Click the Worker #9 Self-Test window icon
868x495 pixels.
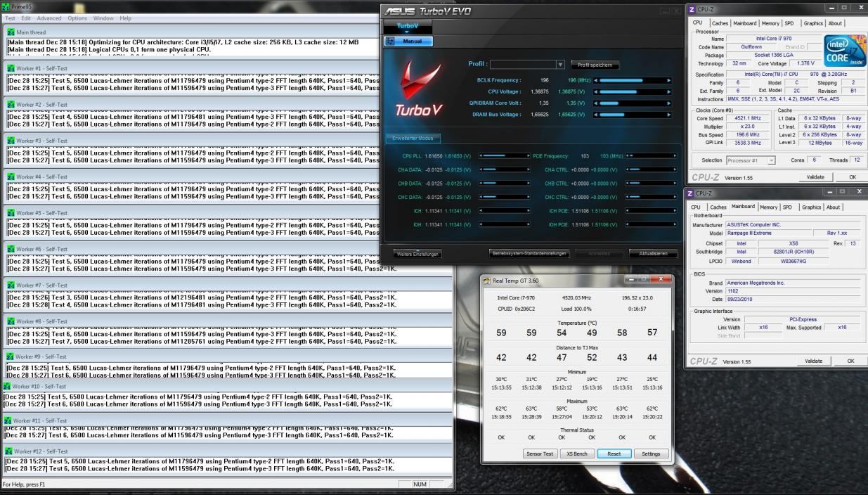[11, 357]
